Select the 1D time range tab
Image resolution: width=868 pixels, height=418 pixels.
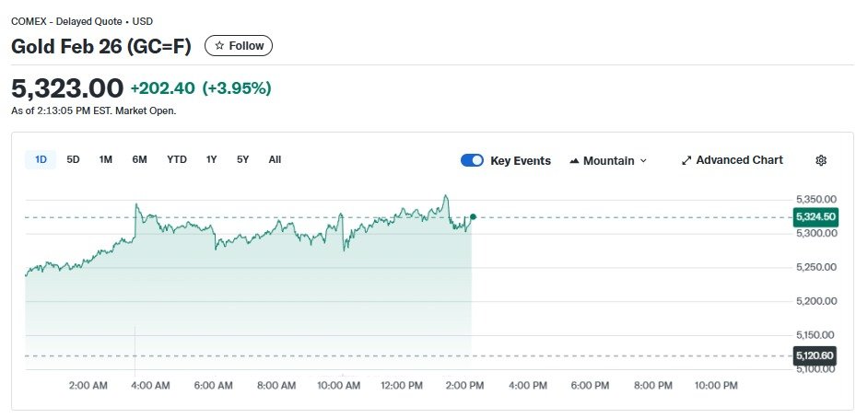pyautogui.click(x=41, y=159)
